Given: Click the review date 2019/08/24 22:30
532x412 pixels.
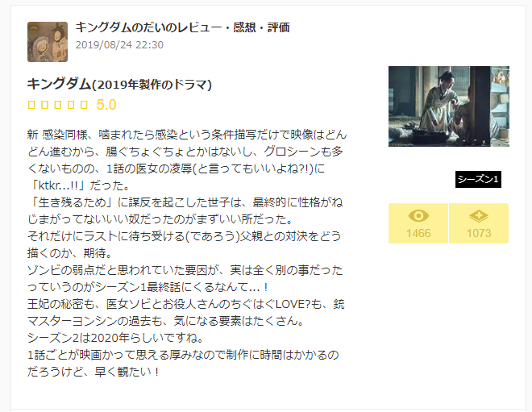Looking at the screenshot, I should pos(119,45).
